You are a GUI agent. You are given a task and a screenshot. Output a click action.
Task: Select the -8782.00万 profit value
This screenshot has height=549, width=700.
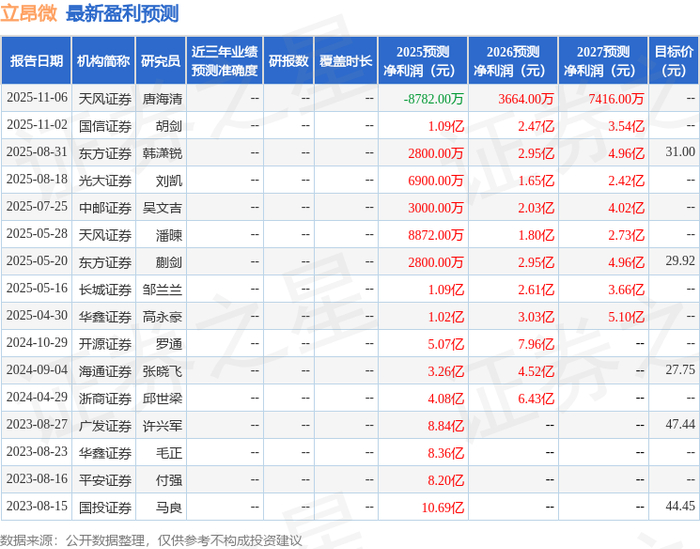click(433, 99)
